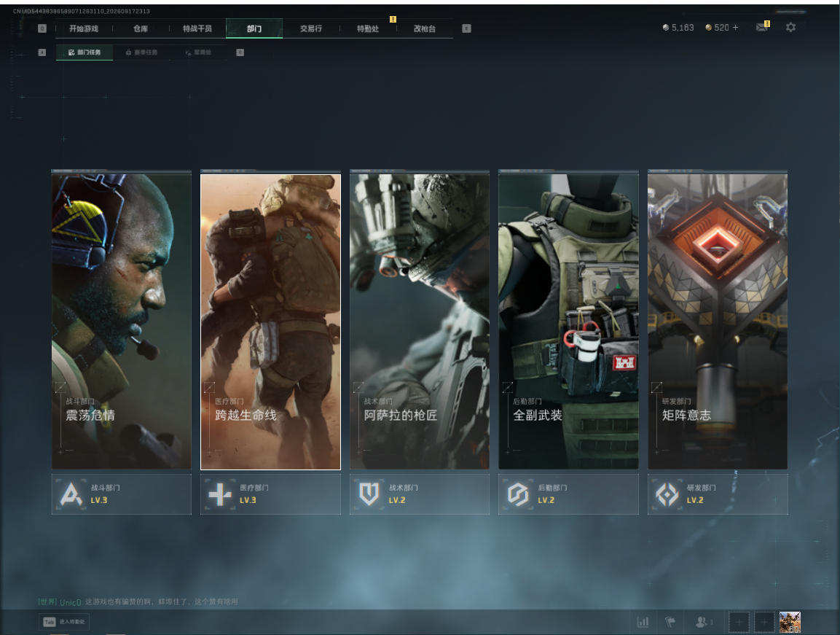Click the 战斗部门 LV.3 panel
The width and height of the screenshot is (840, 635).
[121, 494]
